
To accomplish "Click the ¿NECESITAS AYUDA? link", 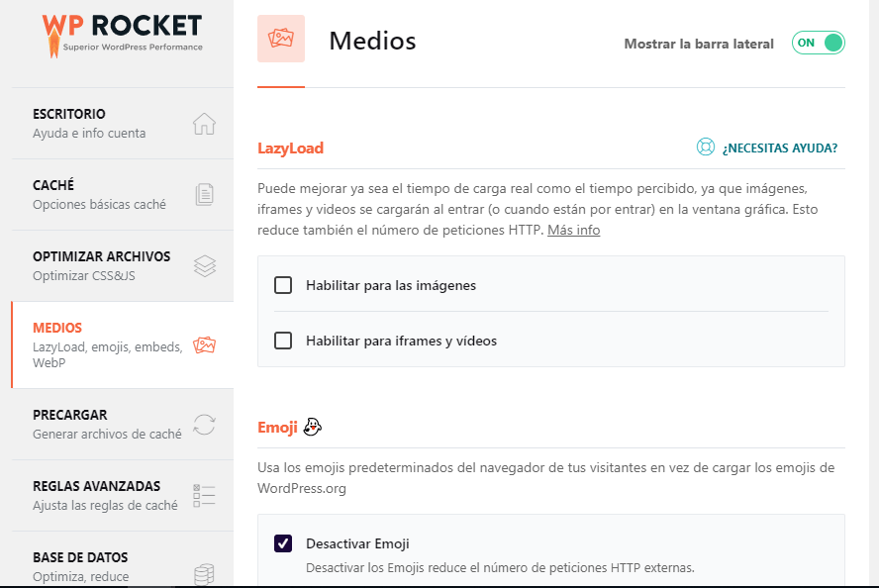I will coord(780,147).
